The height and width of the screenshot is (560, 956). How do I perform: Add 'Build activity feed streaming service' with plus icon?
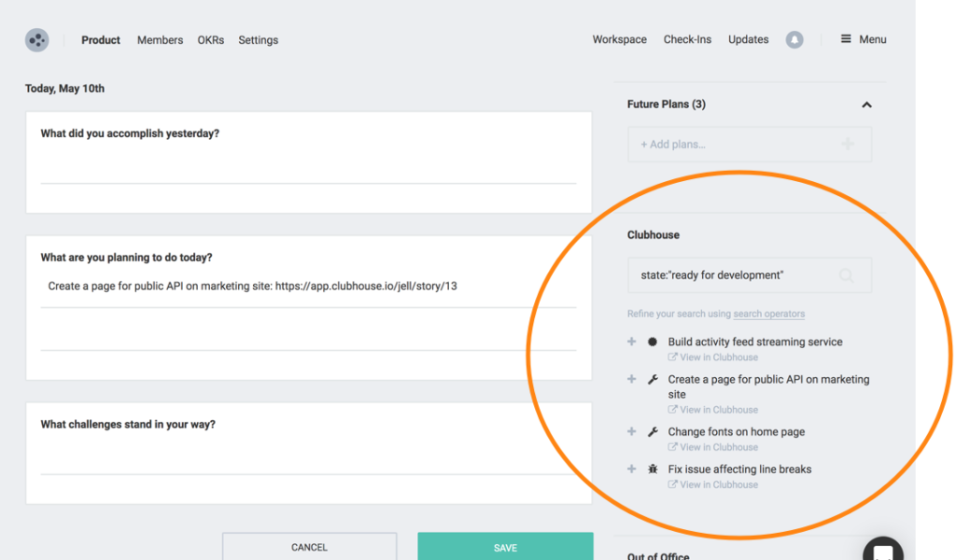click(x=632, y=342)
